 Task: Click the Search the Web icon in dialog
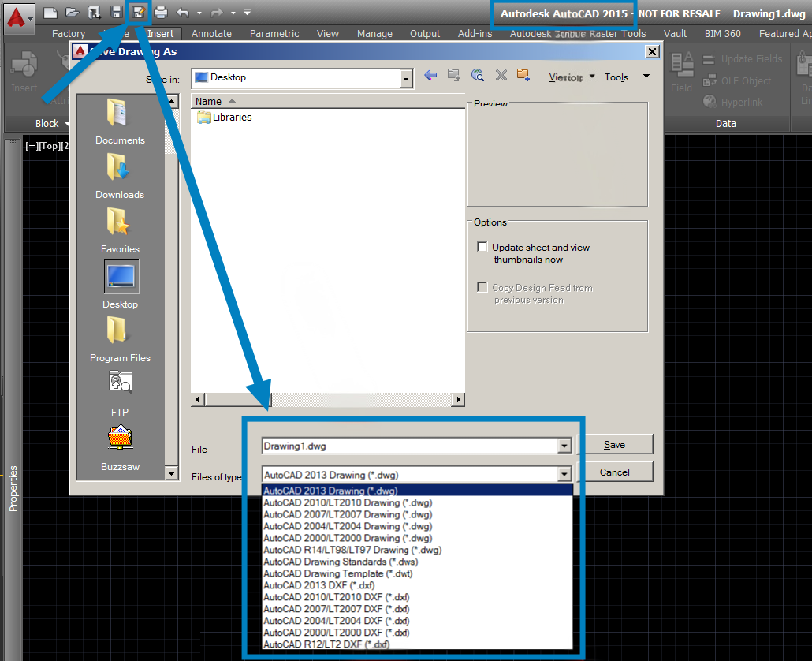[478, 76]
